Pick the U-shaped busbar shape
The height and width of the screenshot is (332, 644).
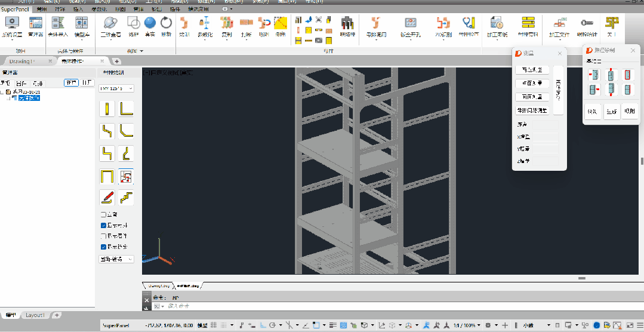click(107, 177)
